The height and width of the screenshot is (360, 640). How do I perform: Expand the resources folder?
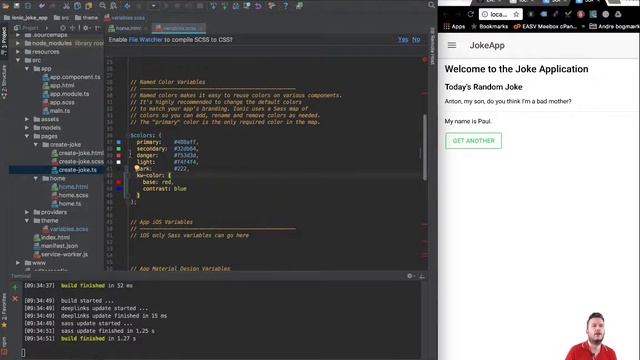pyautogui.click(x=18, y=52)
